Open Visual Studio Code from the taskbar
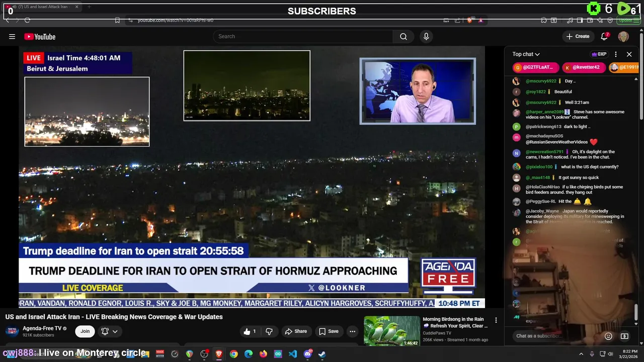644x362 pixels. click(x=293, y=354)
